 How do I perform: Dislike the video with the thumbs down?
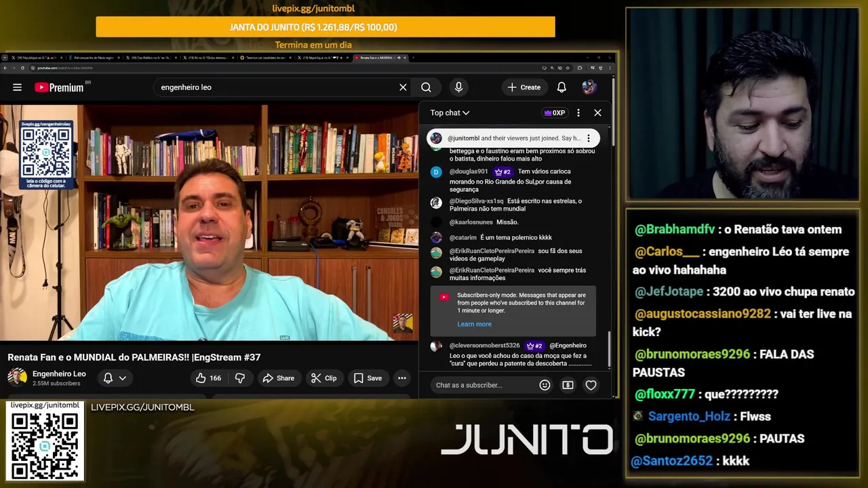point(239,378)
